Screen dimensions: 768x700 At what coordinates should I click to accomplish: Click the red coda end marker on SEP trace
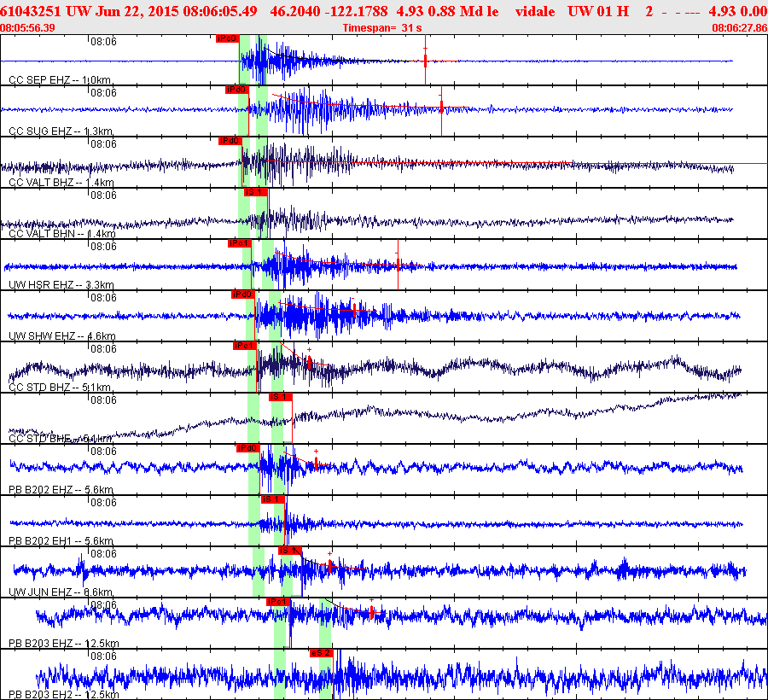425,61
